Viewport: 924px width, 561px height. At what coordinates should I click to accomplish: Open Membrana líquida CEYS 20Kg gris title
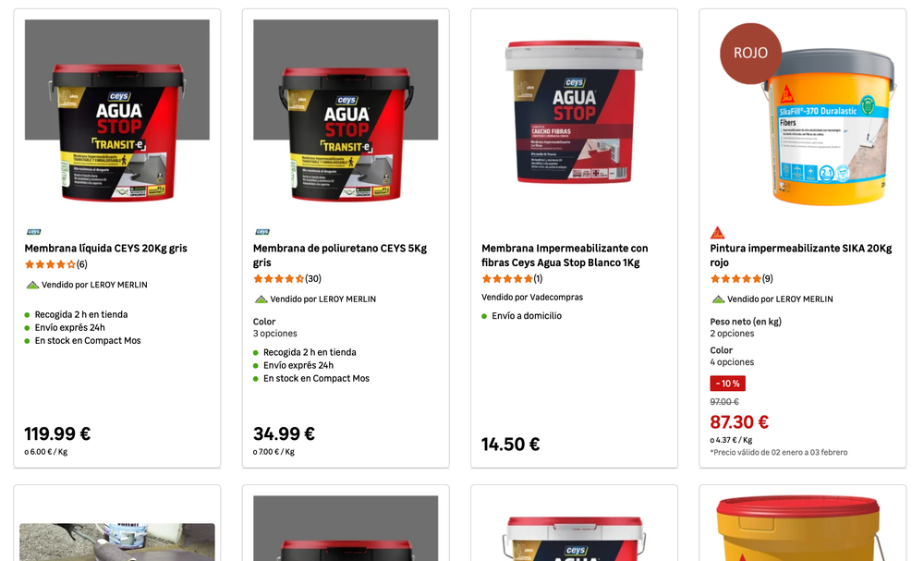pyautogui.click(x=105, y=249)
